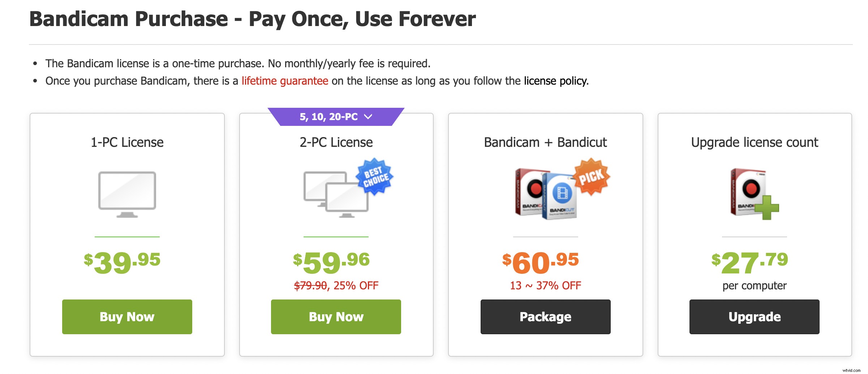Viewport: 868px width, 374px height.
Task: Open the license policy link
Action: coord(555,81)
